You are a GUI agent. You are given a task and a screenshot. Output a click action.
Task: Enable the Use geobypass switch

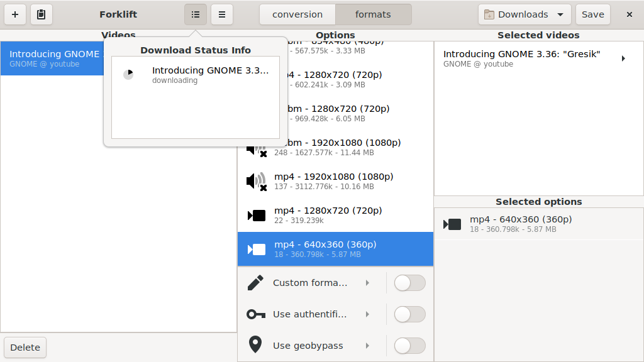pos(409,346)
